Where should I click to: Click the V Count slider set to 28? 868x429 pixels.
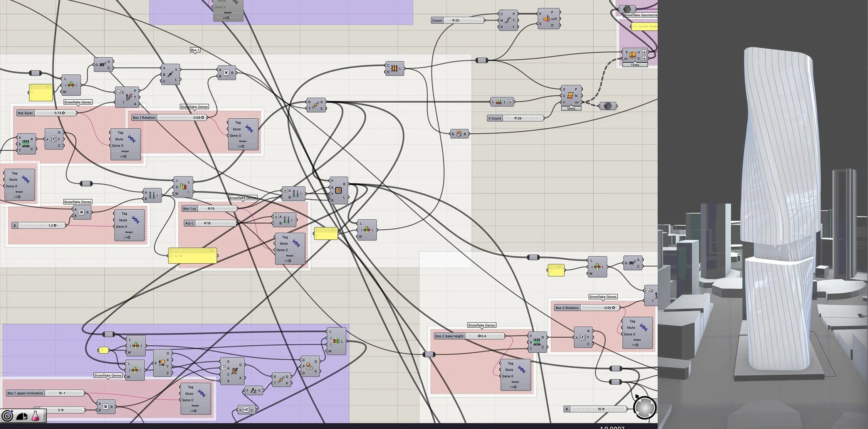point(515,118)
